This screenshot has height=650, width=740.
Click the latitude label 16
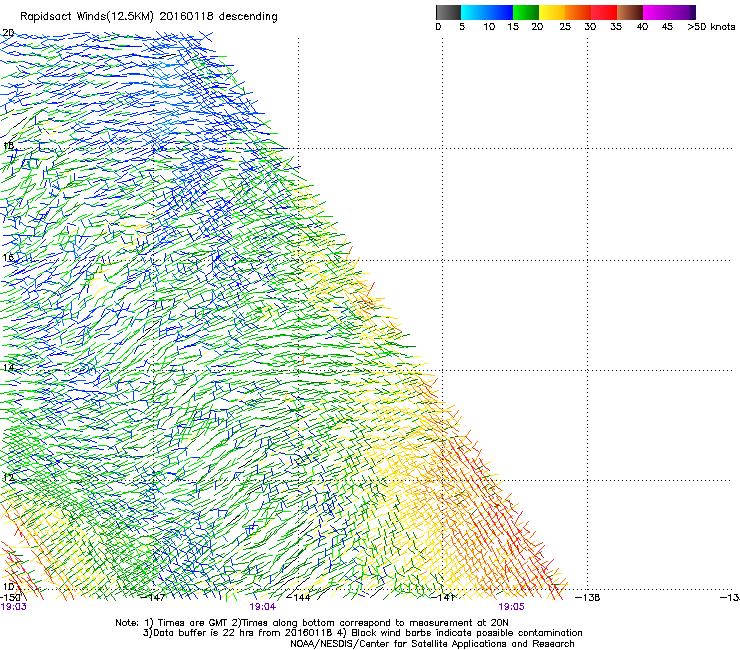click(x=8, y=257)
